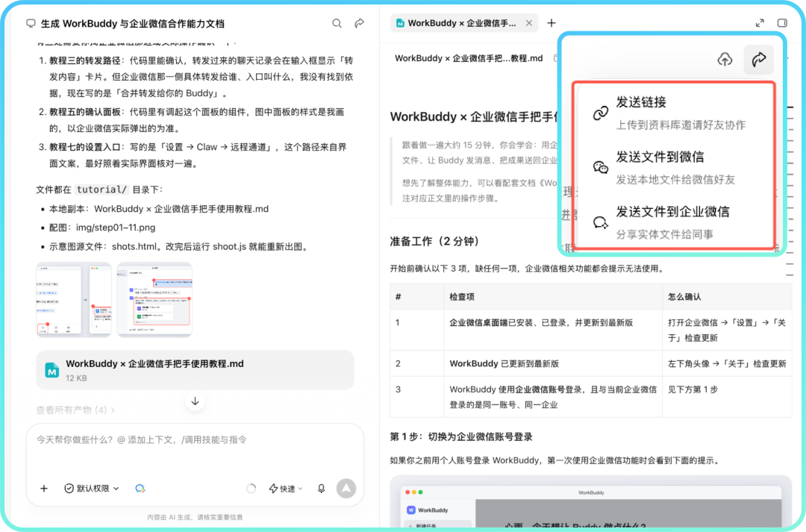Viewport: 806px width, 532px height.
Task: Click the blue WeCom chat icon in input bar
Action: coord(140,488)
